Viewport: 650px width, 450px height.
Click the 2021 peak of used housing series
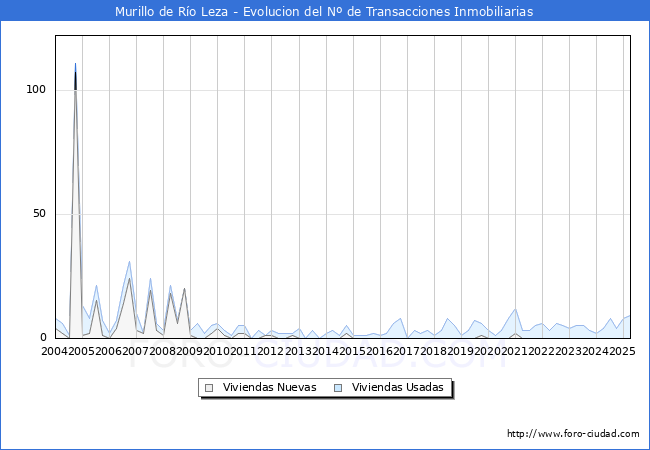pyautogui.click(x=515, y=309)
